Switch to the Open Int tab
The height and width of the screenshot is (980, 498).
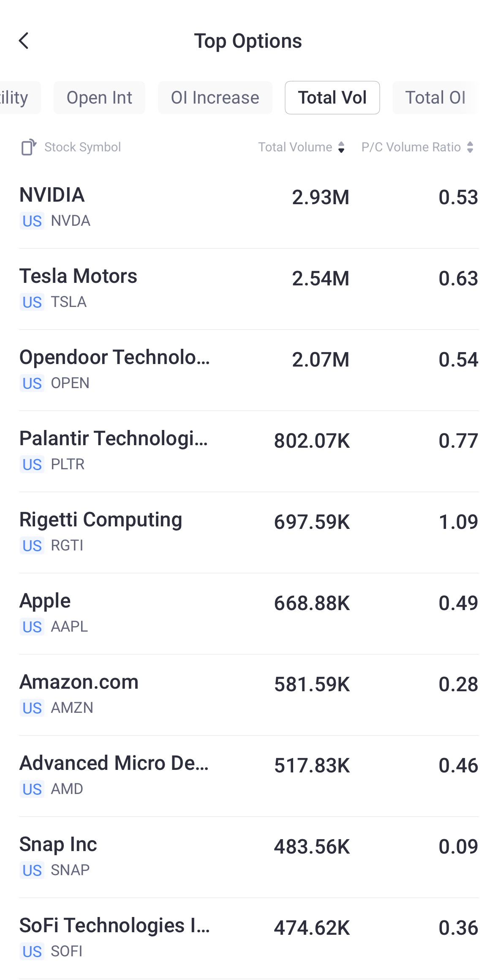[x=99, y=98]
